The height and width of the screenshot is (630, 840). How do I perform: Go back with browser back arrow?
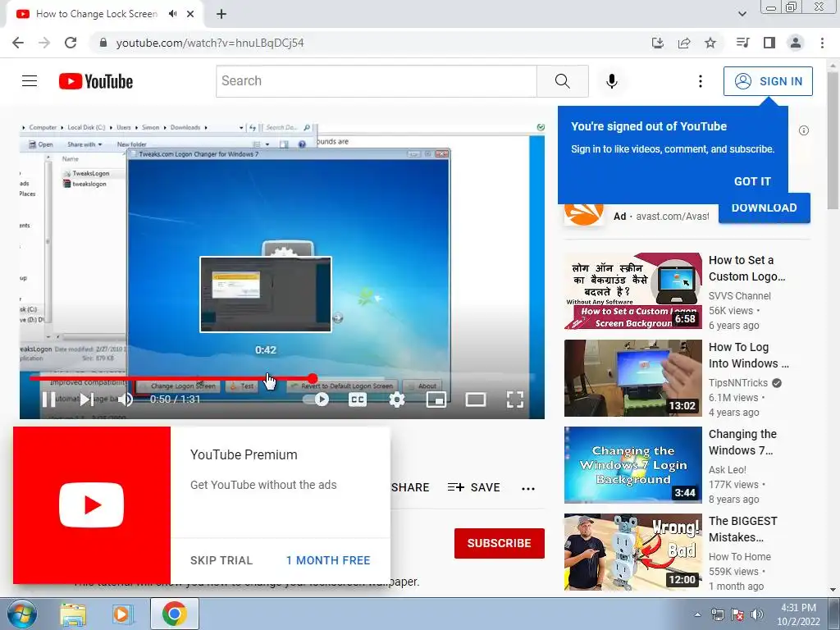pos(18,43)
